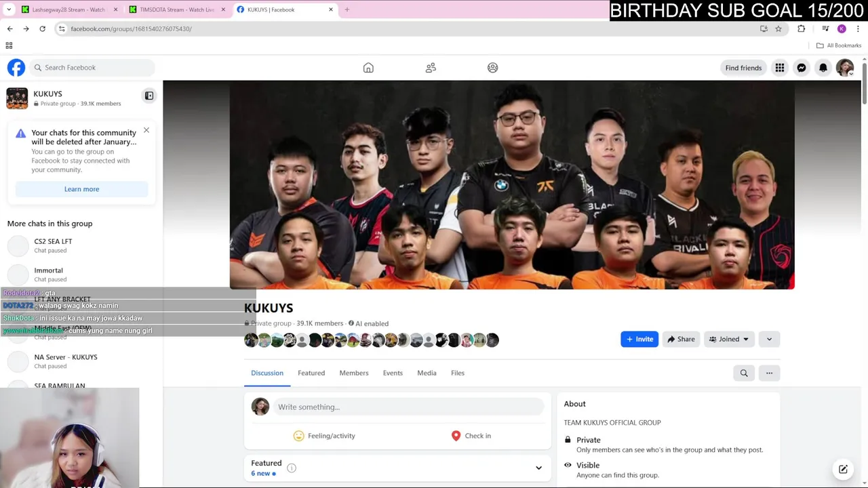Expand suggested groups chevron button
Viewport: 868px width, 488px height.
click(769, 339)
